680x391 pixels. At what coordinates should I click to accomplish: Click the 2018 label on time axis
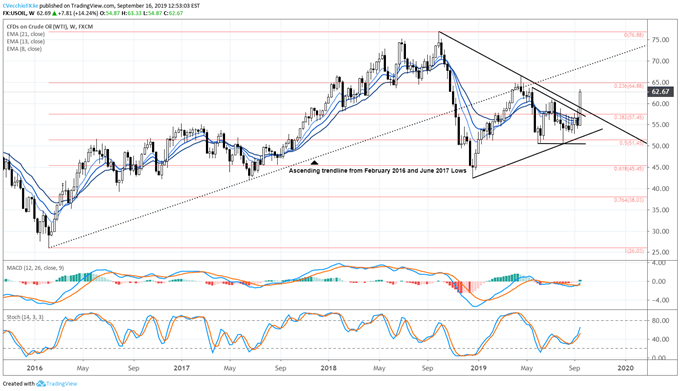point(328,368)
